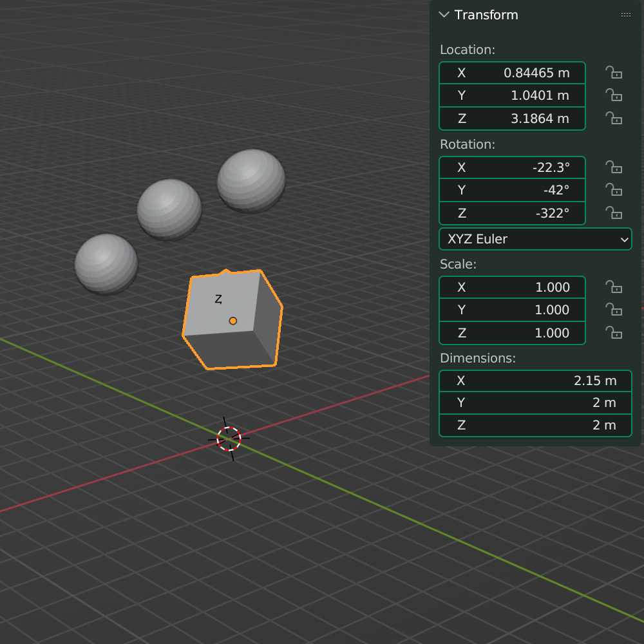This screenshot has height=644, width=644.
Task: Lock the Location Z value
Action: pos(614,118)
